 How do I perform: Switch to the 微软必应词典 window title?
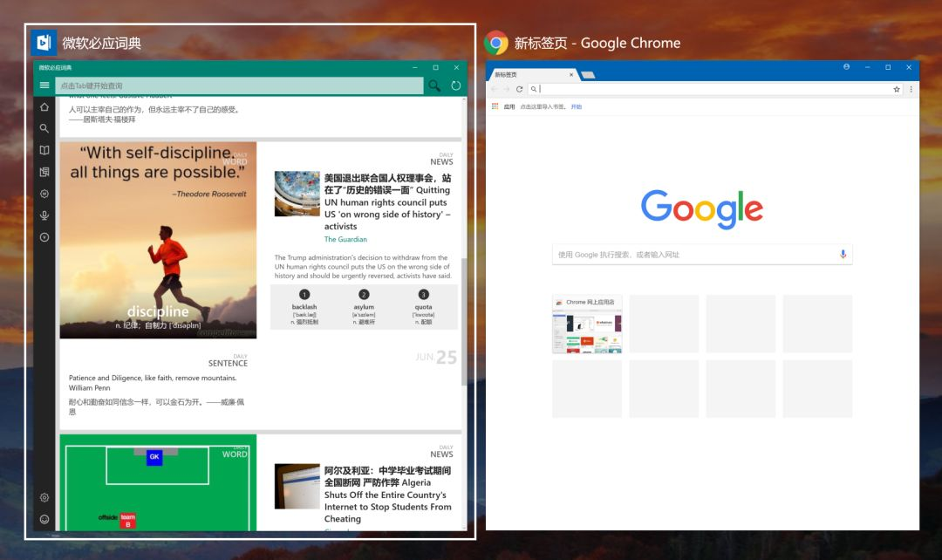(x=101, y=44)
